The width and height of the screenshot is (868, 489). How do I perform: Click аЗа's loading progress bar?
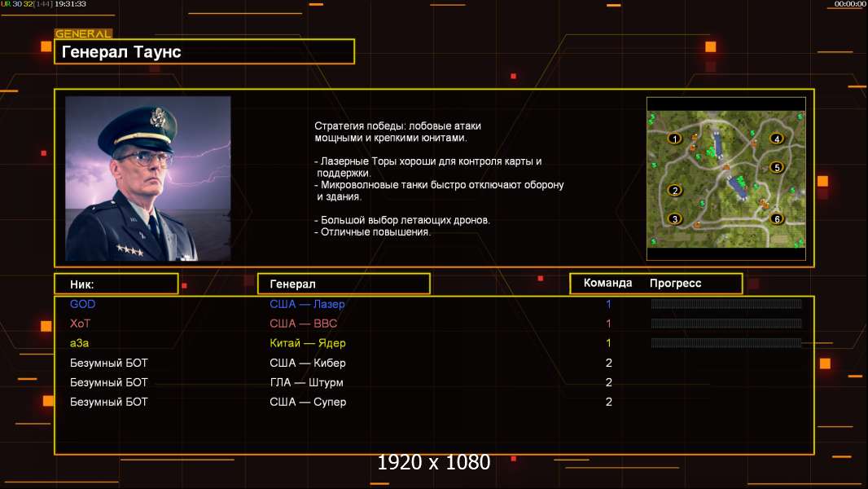pyautogui.click(x=726, y=343)
